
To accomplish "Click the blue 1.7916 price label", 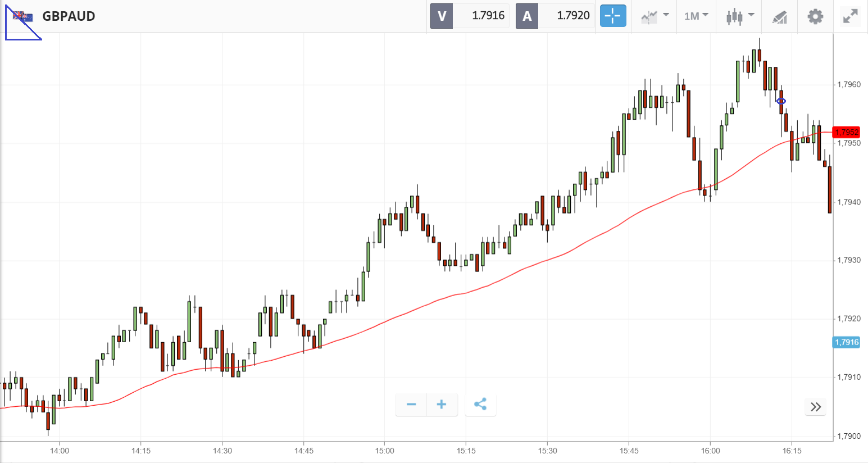I will (846, 342).
